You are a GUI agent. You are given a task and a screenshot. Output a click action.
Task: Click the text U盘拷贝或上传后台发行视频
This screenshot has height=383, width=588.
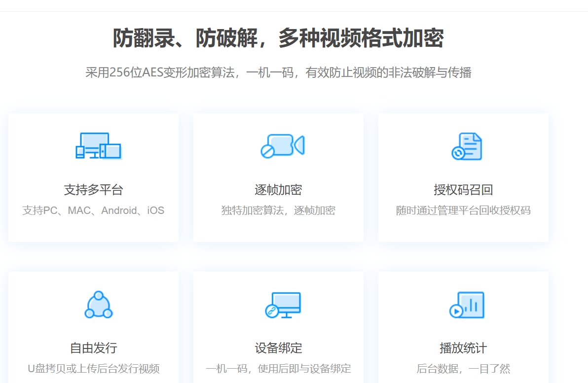(x=93, y=369)
